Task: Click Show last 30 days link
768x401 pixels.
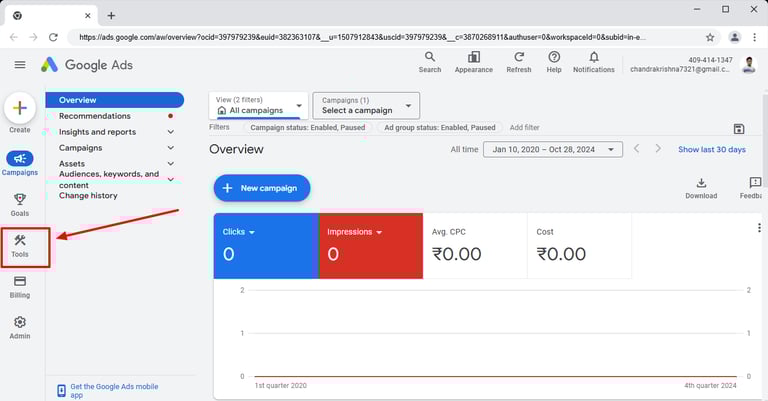Action: pos(712,149)
